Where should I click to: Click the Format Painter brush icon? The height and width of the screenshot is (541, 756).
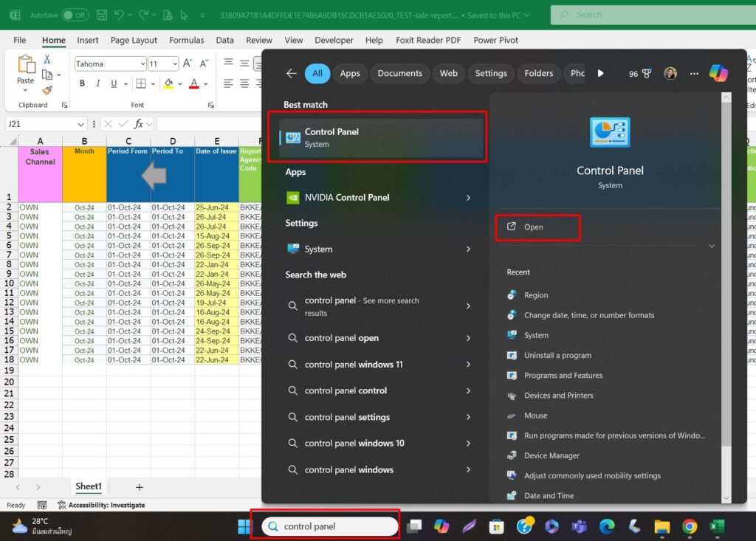pyautogui.click(x=47, y=90)
